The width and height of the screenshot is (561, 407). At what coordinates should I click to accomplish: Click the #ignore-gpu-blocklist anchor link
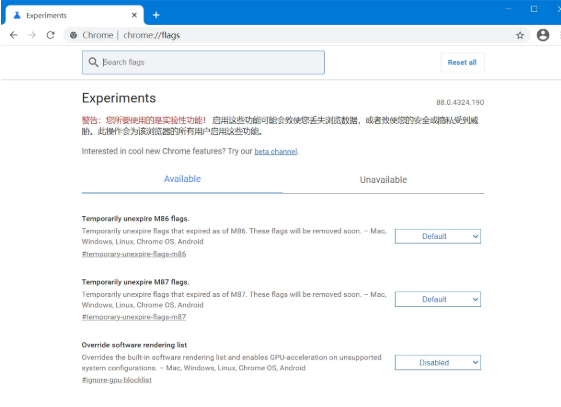117,380
